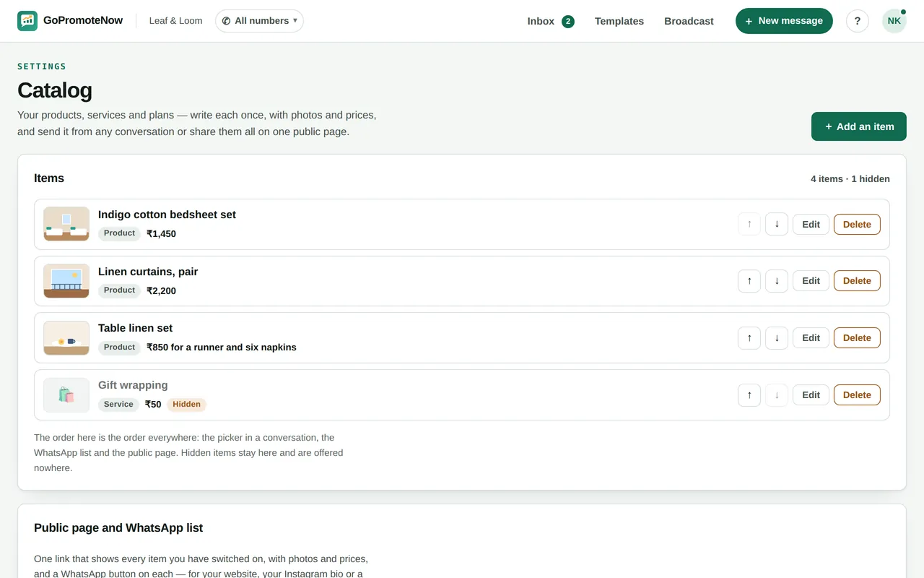Viewport: 924px width, 578px height.
Task: Open the Indigo cotton bedsheet set thumbnail
Action: click(66, 224)
